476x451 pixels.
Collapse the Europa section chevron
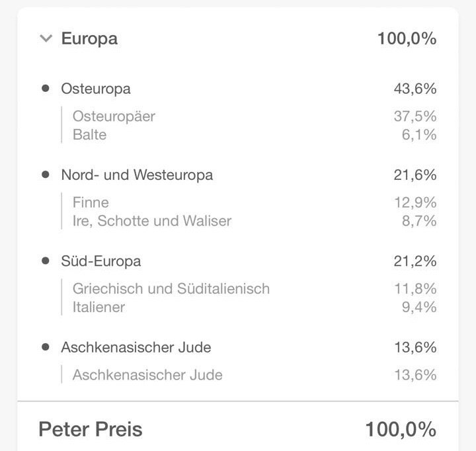[46, 38]
